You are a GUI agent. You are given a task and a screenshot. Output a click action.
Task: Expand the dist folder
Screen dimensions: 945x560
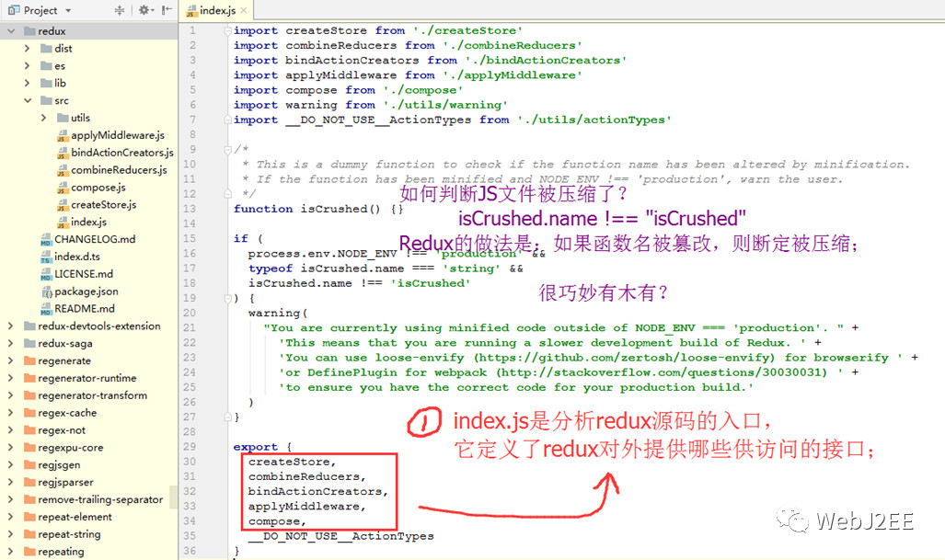click(x=27, y=48)
